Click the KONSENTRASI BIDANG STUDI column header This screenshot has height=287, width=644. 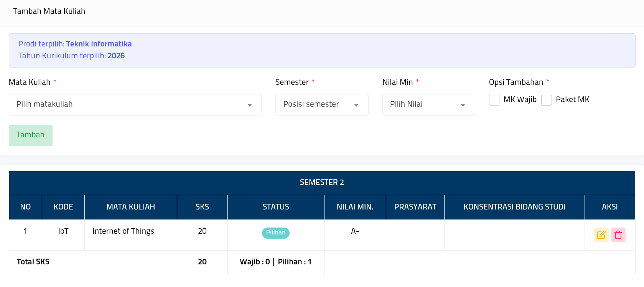(x=514, y=207)
